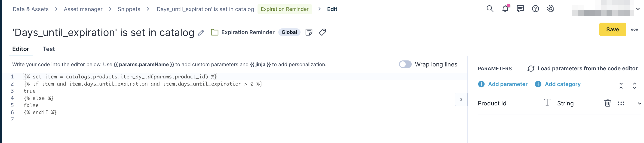Viewport: 644px width, 143px height.
Task: Select the Editor tab
Action: click(x=21, y=49)
